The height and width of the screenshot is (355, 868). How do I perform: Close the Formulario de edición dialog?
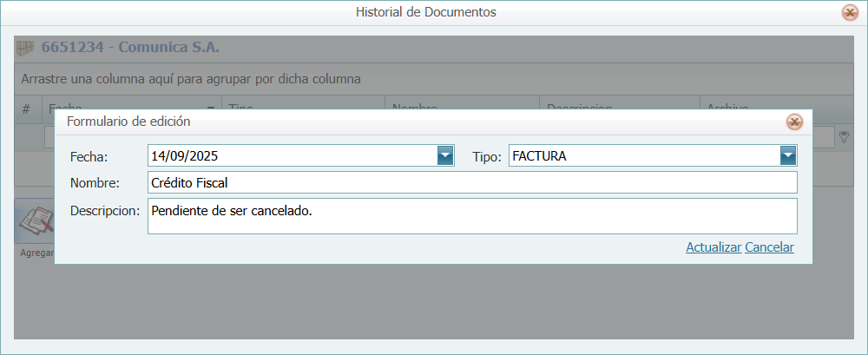pyautogui.click(x=793, y=122)
